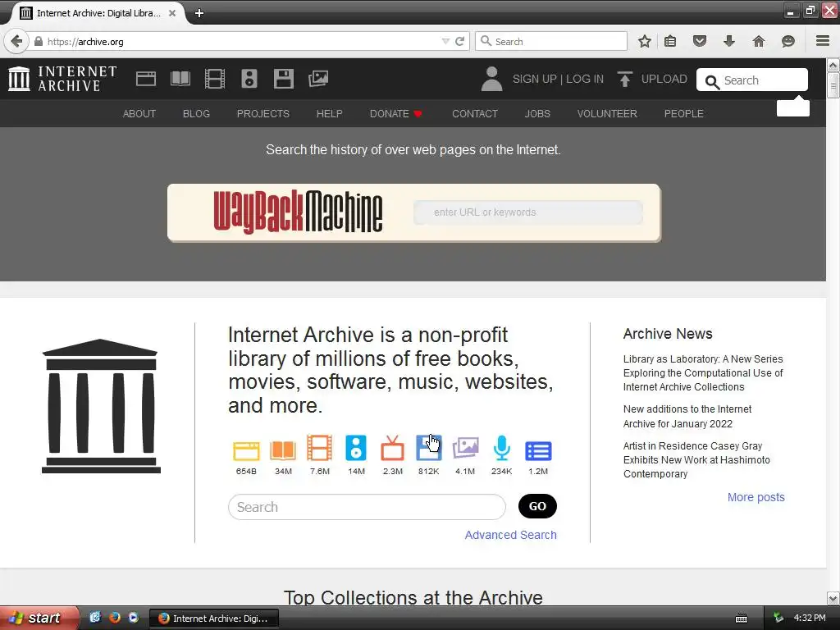Focus the header Search box

(752, 80)
